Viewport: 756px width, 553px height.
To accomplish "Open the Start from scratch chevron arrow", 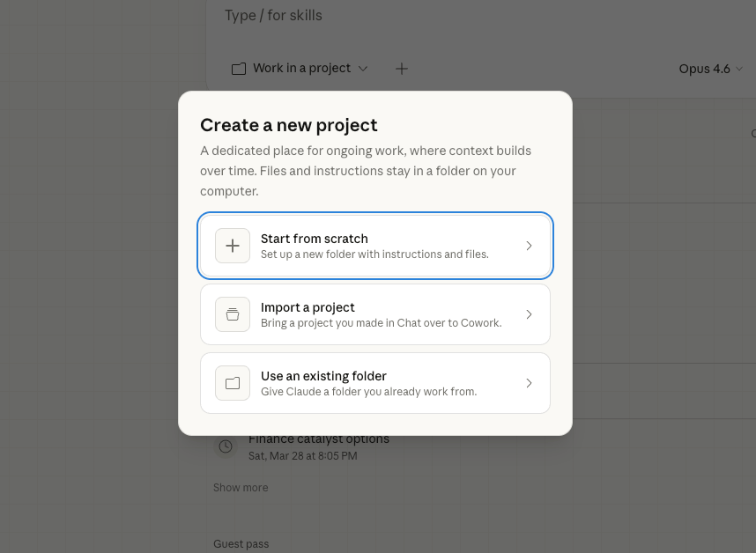I will (x=529, y=246).
